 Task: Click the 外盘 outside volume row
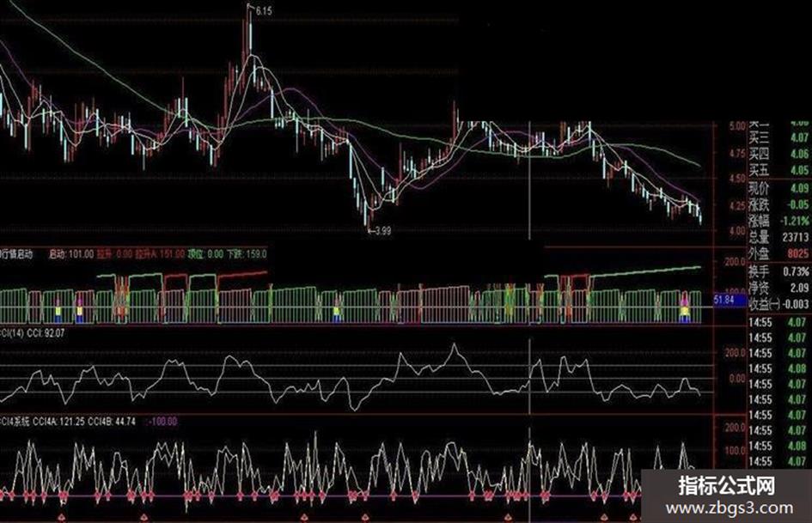point(778,253)
